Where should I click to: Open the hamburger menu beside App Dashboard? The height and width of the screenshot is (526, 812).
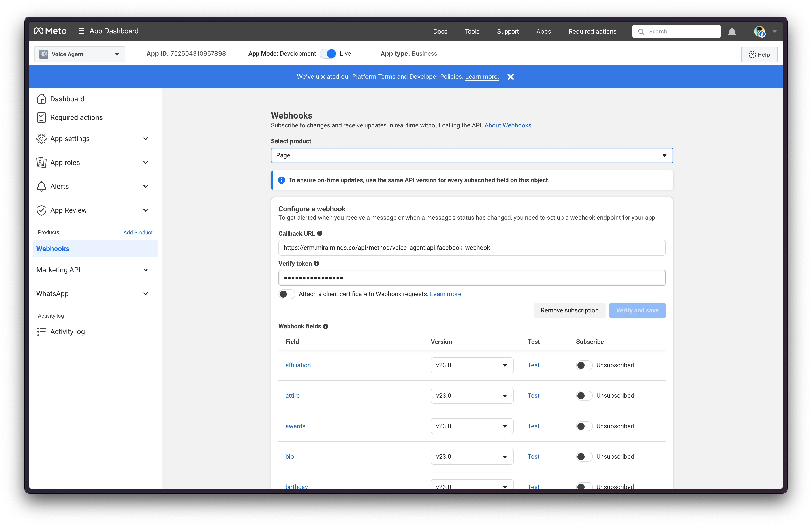tap(82, 31)
